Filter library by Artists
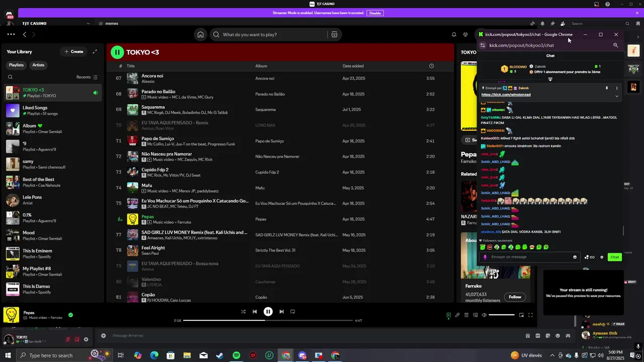The height and width of the screenshot is (362, 644). tap(38, 65)
